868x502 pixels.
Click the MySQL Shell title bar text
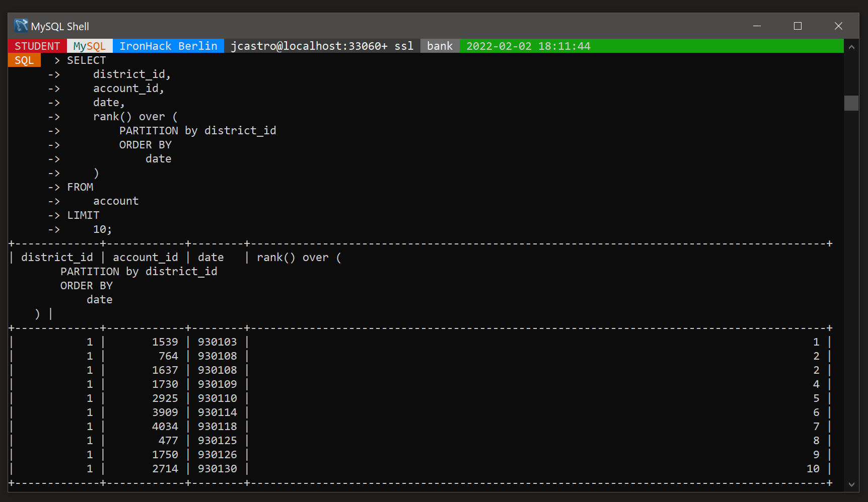click(x=60, y=26)
